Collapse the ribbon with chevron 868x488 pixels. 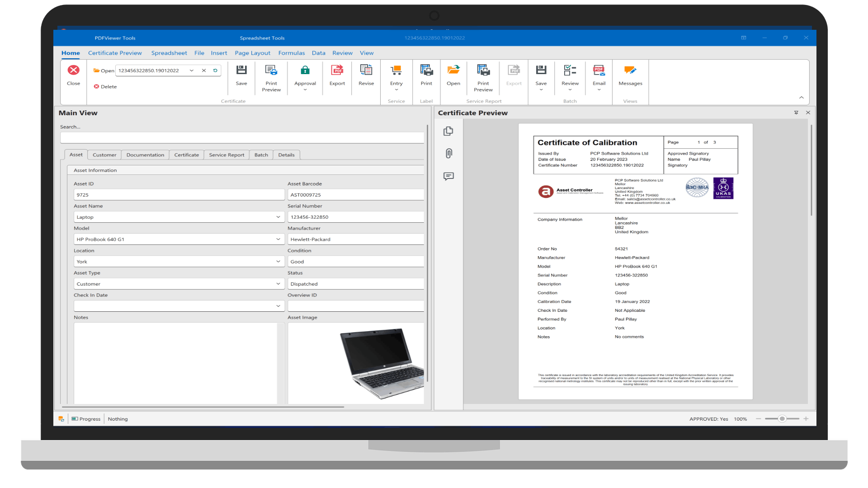[x=801, y=98]
